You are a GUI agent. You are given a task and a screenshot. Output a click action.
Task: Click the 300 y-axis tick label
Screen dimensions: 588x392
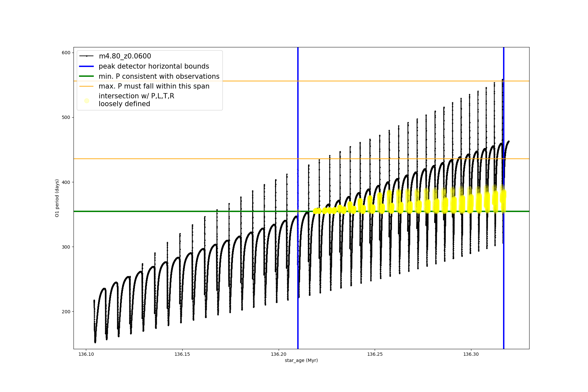pos(66,247)
